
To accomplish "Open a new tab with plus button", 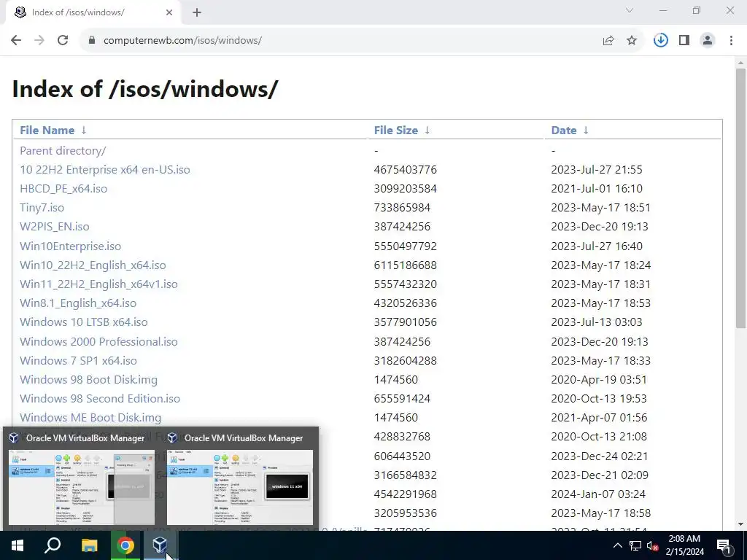I will point(197,12).
